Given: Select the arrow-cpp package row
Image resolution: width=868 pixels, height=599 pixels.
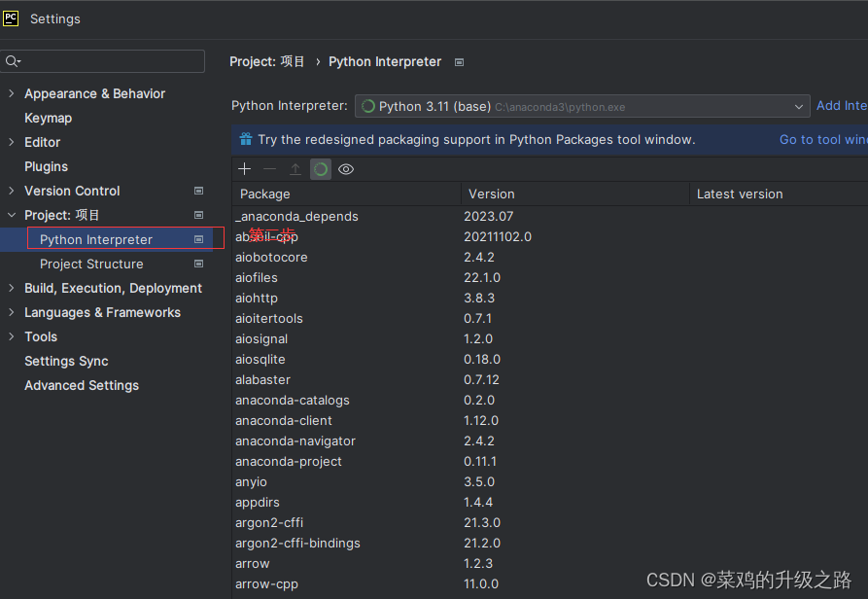Looking at the screenshot, I should [550, 584].
